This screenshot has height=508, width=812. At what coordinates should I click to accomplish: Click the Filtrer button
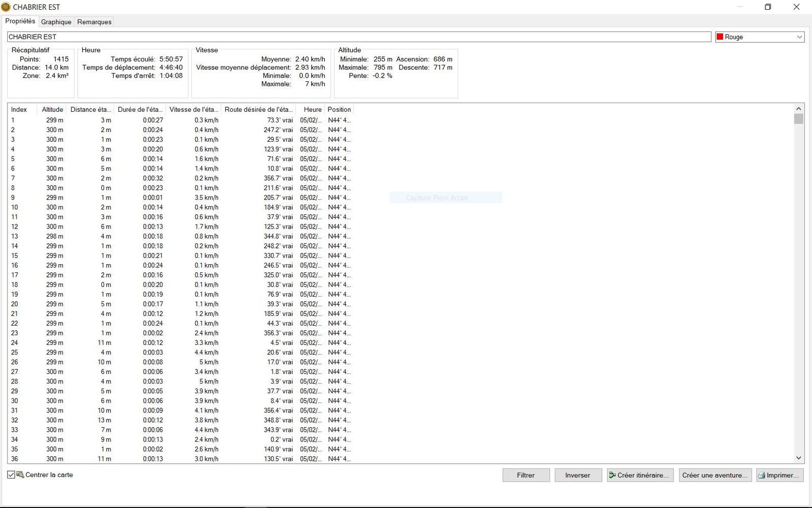pos(526,475)
